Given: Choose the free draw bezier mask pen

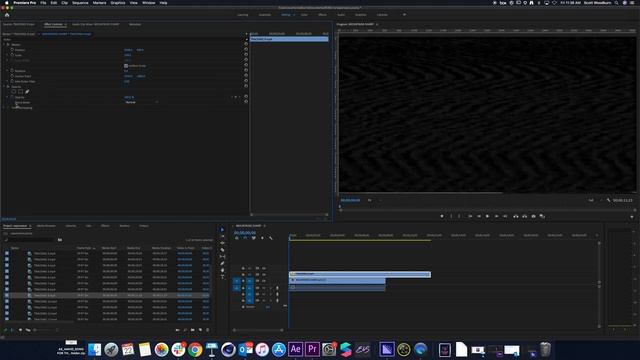Looking at the screenshot, I should tap(27, 92).
